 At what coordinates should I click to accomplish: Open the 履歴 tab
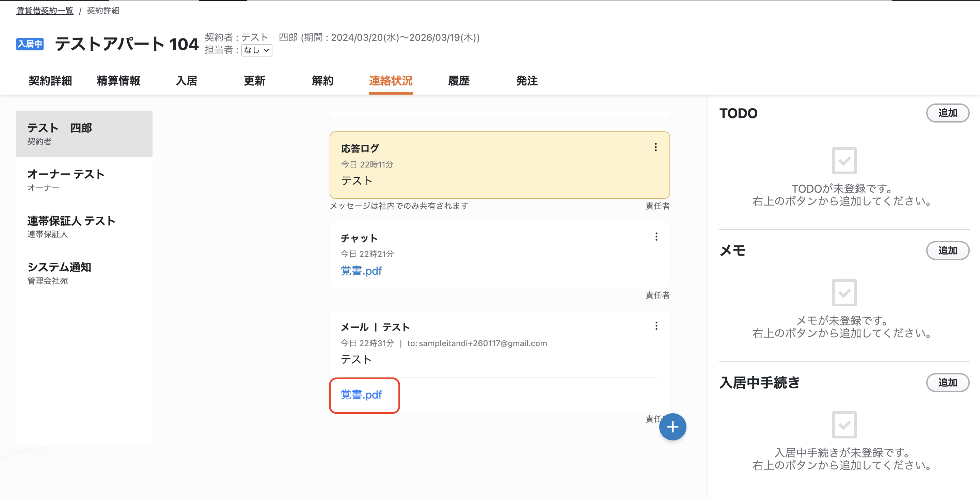click(x=459, y=81)
